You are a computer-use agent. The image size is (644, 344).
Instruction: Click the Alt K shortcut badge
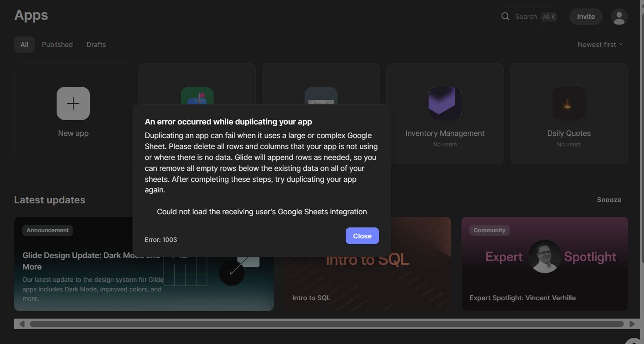tap(549, 17)
